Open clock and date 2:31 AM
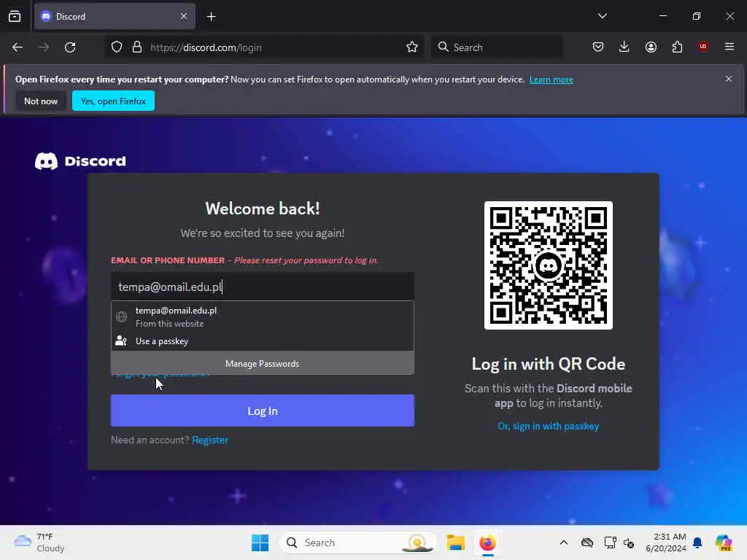 (x=665, y=542)
